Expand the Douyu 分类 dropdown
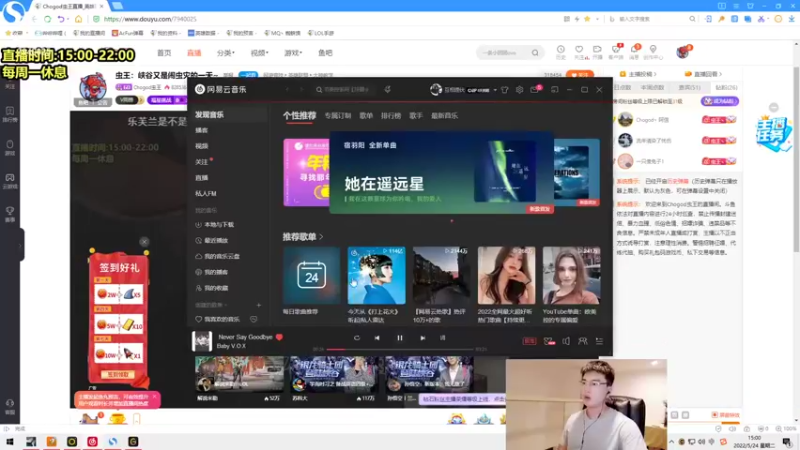 [226, 53]
